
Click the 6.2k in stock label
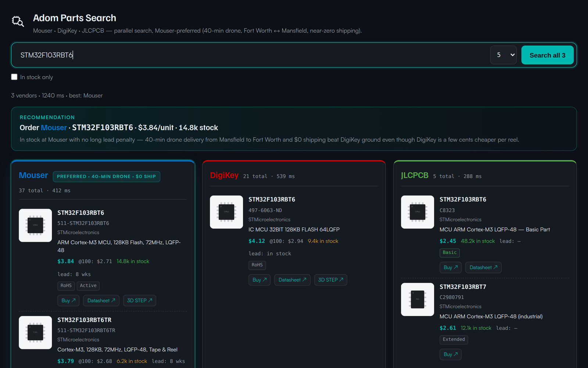[x=132, y=361]
